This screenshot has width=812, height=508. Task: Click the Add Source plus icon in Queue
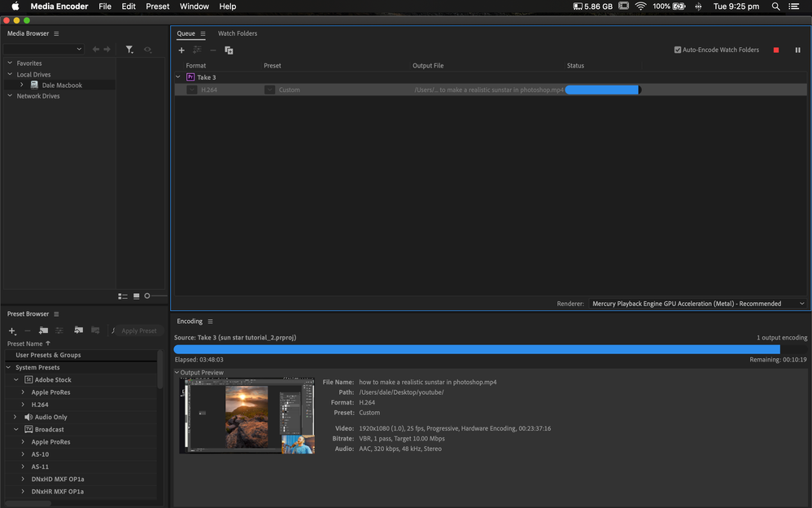(181, 50)
